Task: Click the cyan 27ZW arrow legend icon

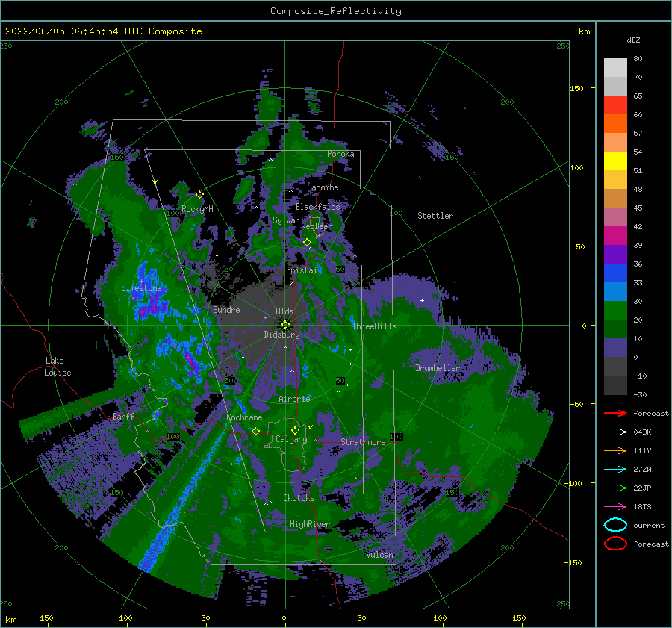Action: [x=615, y=470]
